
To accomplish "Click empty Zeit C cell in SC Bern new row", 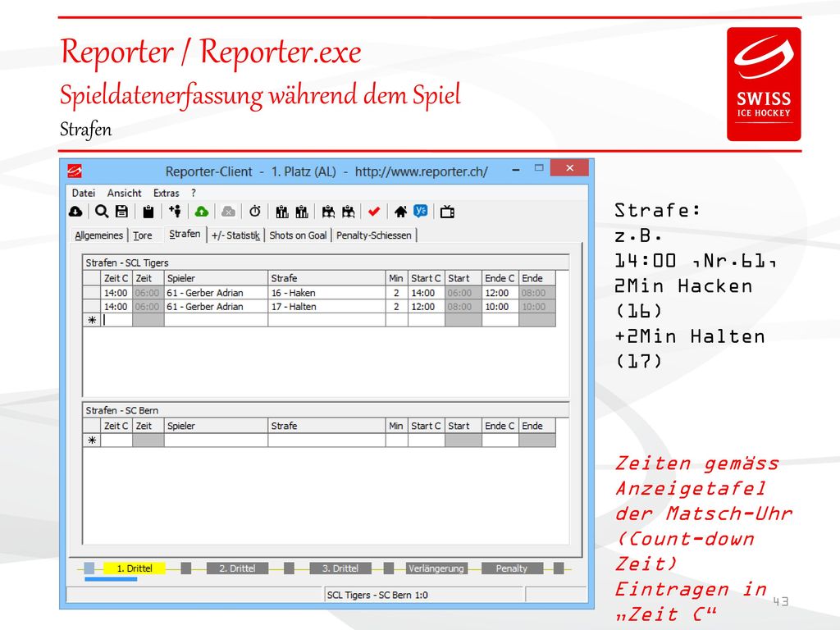I will pos(116,441).
